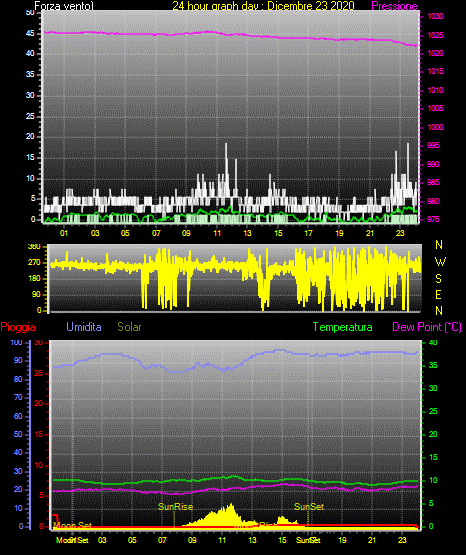466x555 pixels.
Task: Click the 24 hour graph day title
Action: tap(263, 6)
